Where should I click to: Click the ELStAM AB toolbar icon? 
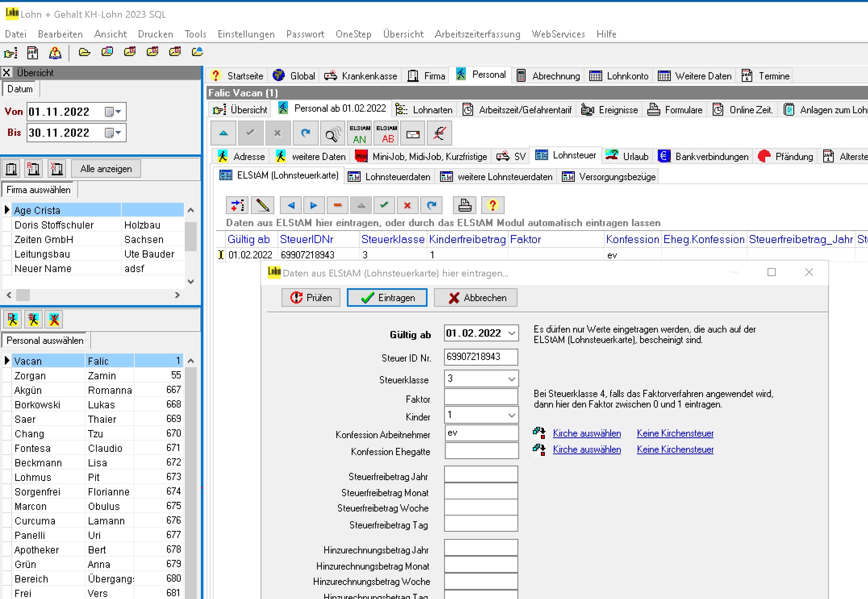(x=387, y=133)
